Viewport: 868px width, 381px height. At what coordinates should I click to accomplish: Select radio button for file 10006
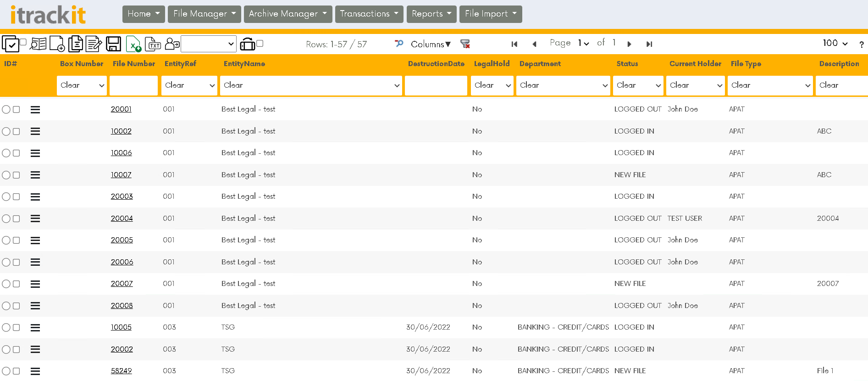6,153
